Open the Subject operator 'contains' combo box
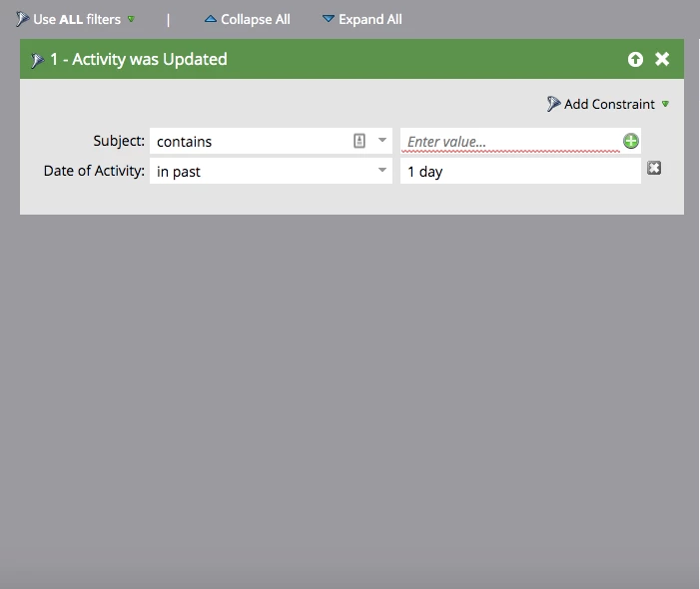The width and height of the screenshot is (700, 589). click(x=271, y=141)
